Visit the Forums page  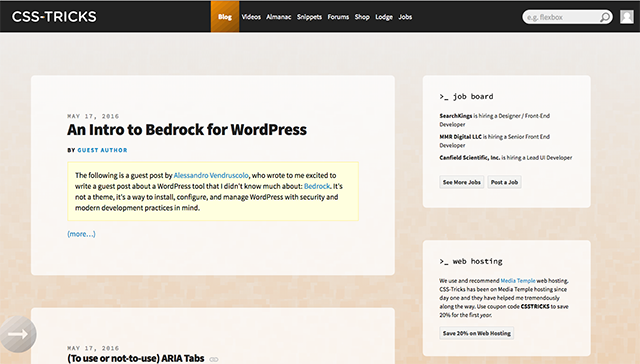point(338,17)
